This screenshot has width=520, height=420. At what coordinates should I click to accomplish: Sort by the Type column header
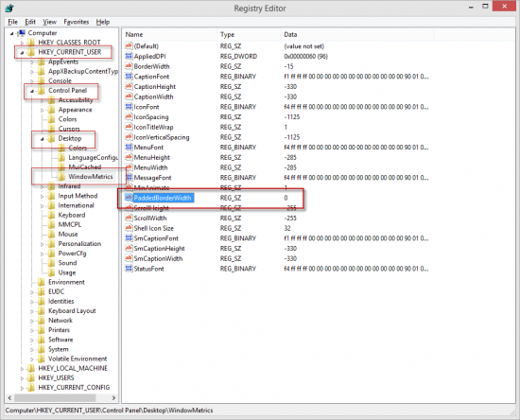249,34
